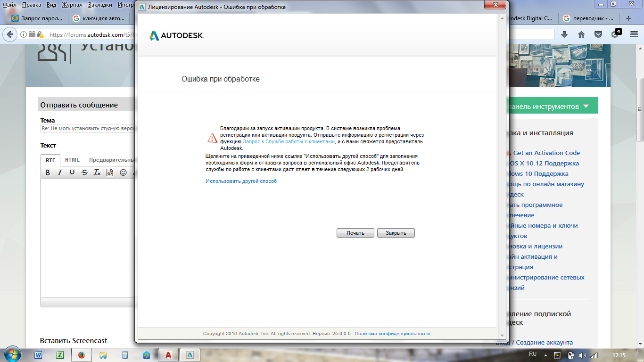The width and height of the screenshot is (644, 362).
Task: Click the volume speaker tray icon
Action: pyautogui.click(x=583, y=355)
